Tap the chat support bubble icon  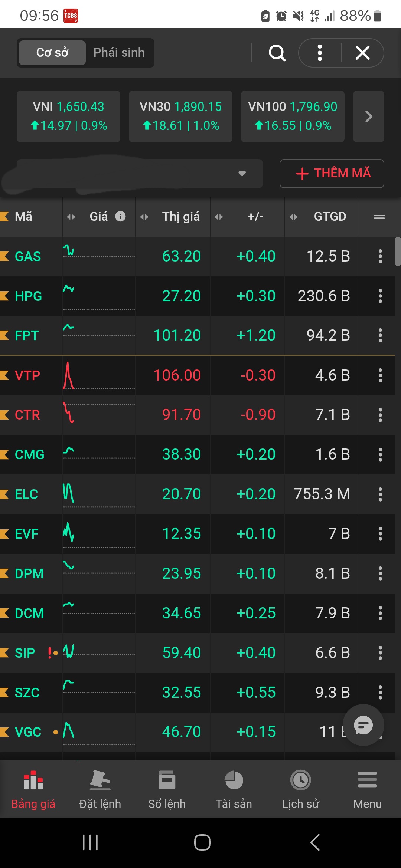point(363,725)
